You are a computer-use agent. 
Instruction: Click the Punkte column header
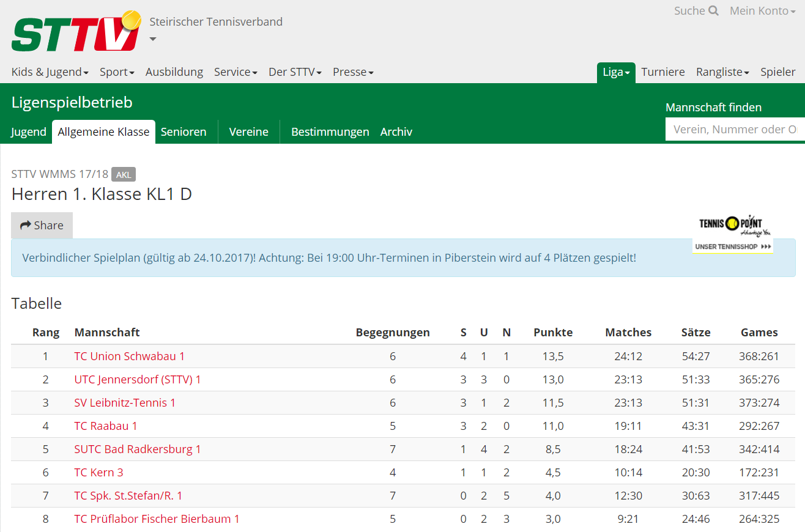coord(553,333)
